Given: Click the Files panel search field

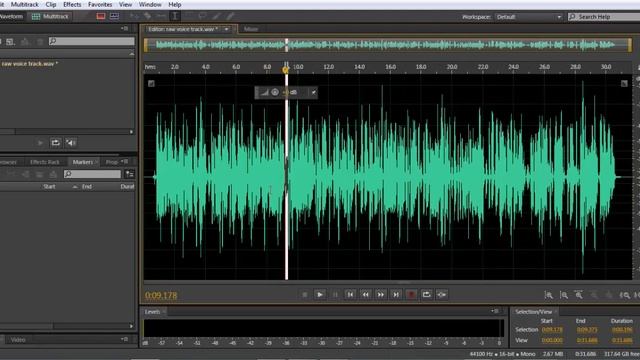Looking at the screenshot, I should click(x=91, y=41).
